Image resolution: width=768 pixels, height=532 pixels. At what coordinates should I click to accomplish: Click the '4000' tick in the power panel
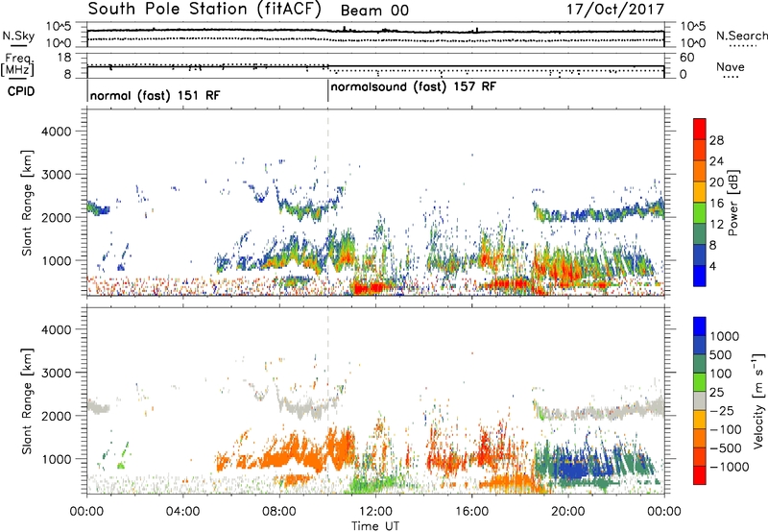(56, 132)
